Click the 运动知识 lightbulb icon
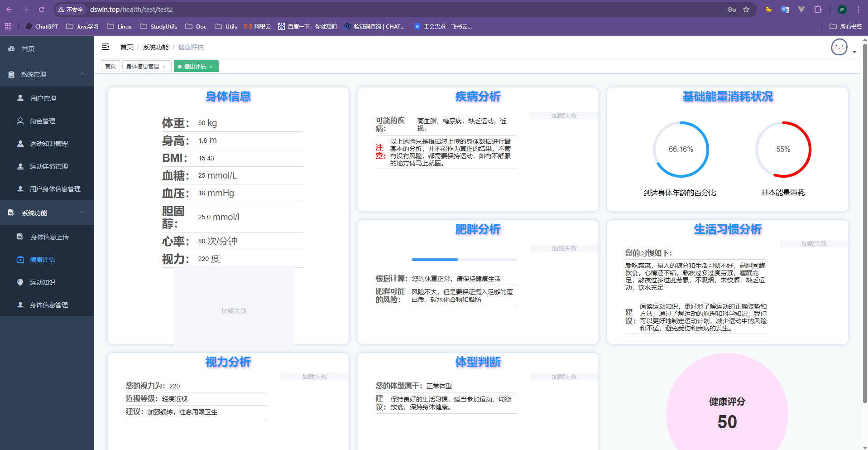This screenshot has width=868, height=450. pyautogui.click(x=20, y=282)
